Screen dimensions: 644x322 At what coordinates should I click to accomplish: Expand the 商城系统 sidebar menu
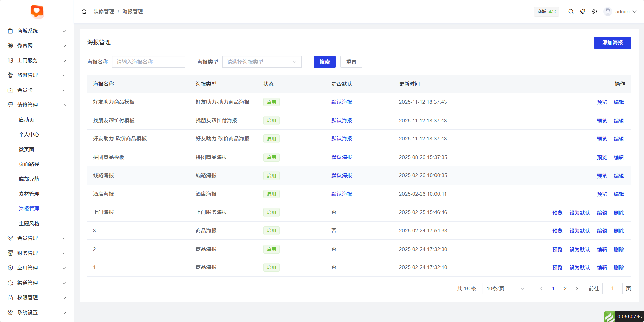click(37, 31)
